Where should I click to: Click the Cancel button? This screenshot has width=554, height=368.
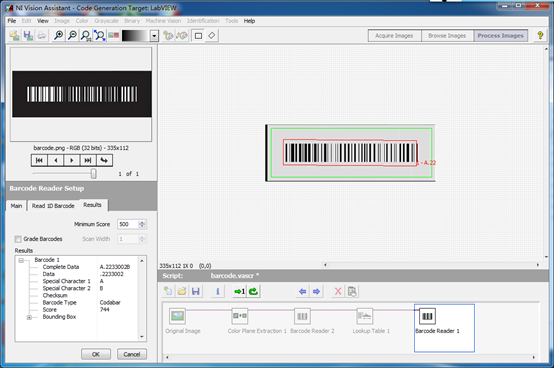[x=132, y=354]
